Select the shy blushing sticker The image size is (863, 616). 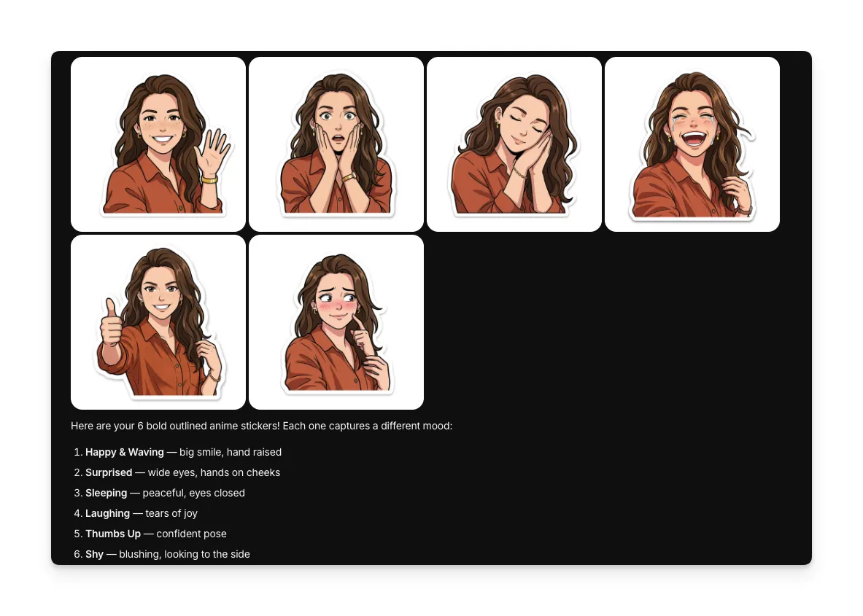point(336,322)
